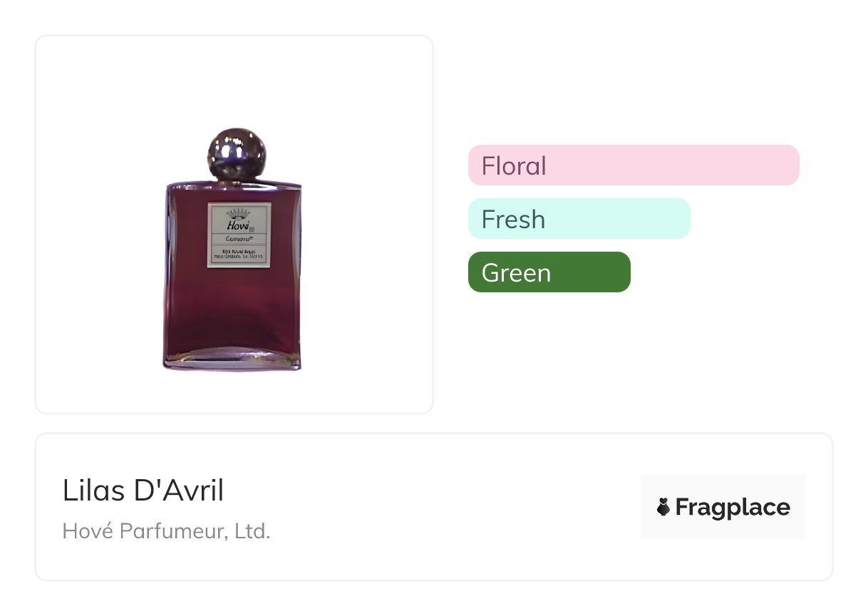The image size is (868, 616).
Task: Click the Fragplace wordmark text
Action: (x=733, y=508)
